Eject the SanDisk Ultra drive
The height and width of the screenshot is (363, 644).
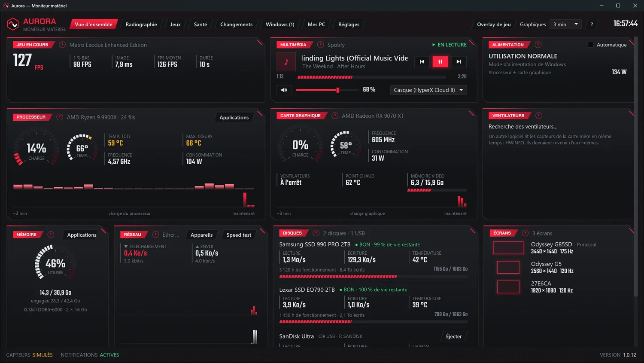tap(454, 336)
